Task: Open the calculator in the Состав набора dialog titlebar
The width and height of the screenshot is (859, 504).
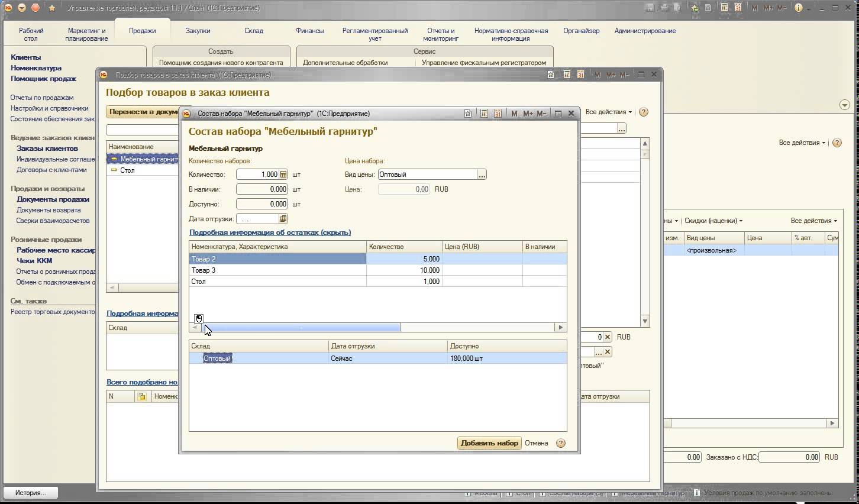Action: (x=484, y=114)
